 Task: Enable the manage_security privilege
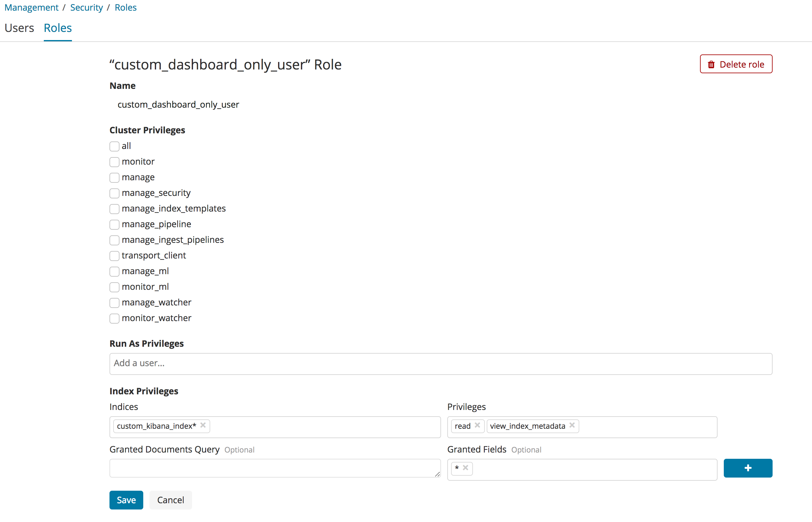114,193
